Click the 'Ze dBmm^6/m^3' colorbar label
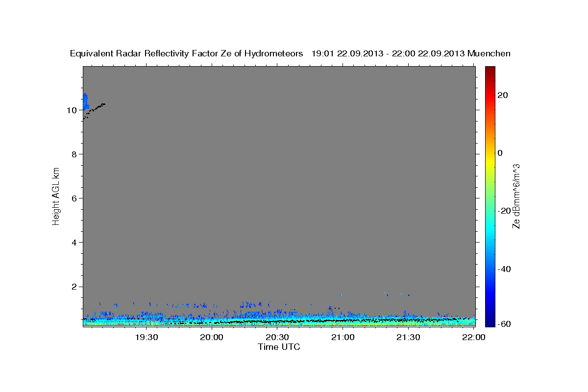 (x=516, y=196)
